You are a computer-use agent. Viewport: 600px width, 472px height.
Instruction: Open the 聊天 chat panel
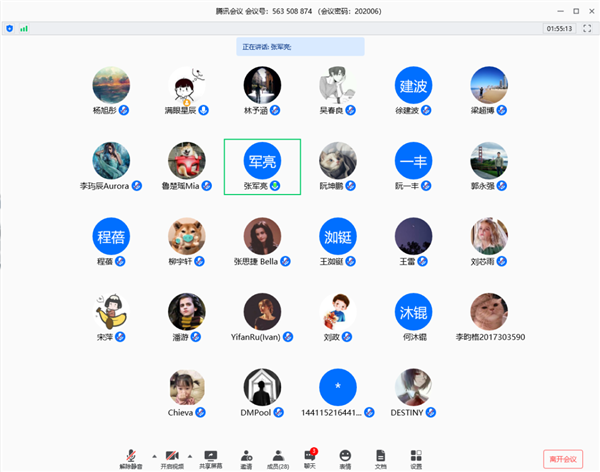(310, 457)
